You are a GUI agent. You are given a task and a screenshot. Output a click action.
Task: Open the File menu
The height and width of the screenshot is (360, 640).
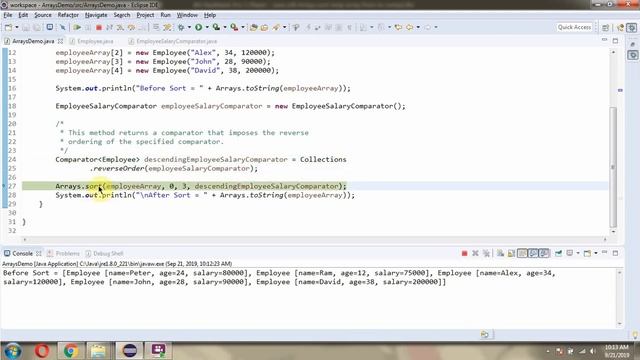(x=8, y=15)
